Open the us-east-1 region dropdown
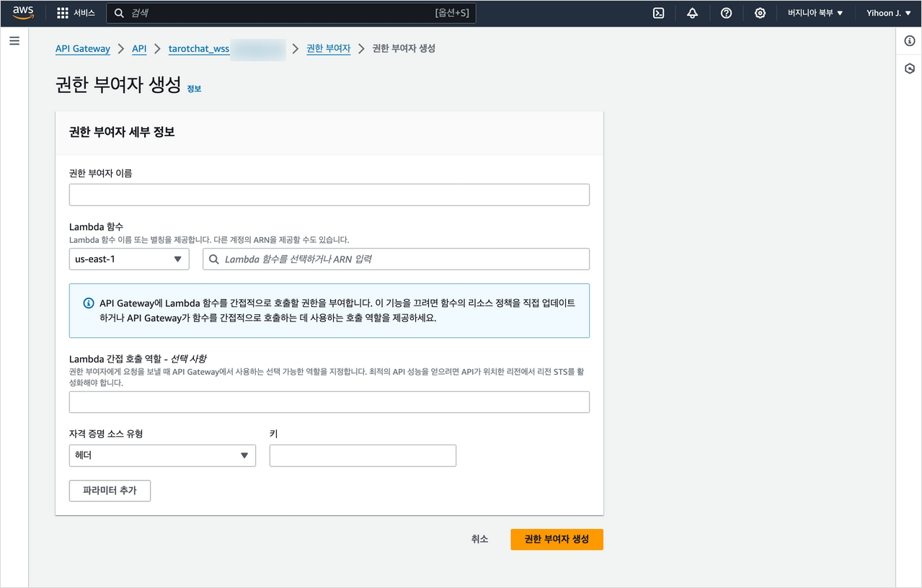922x588 pixels. [x=129, y=259]
